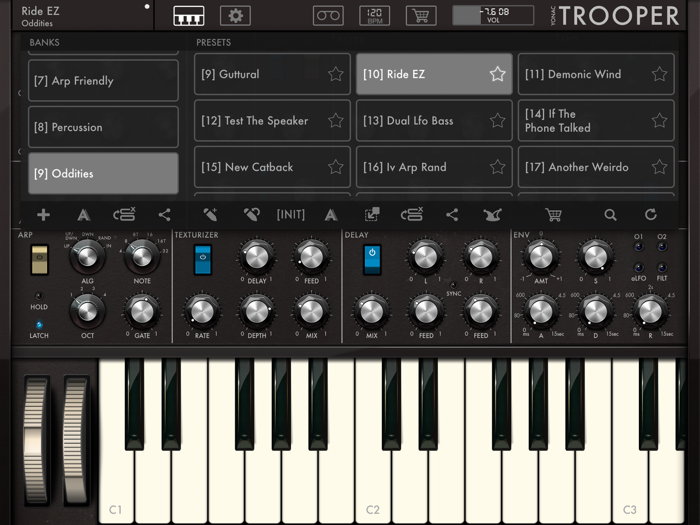
Task: Load the [11] Demonic Wind preset
Action: (596, 74)
